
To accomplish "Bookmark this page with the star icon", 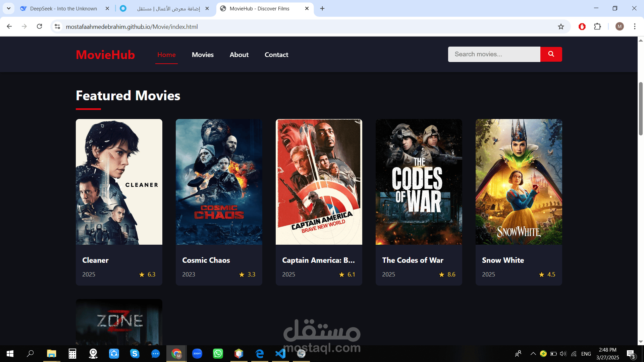I will pyautogui.click(x=561, y=26).
